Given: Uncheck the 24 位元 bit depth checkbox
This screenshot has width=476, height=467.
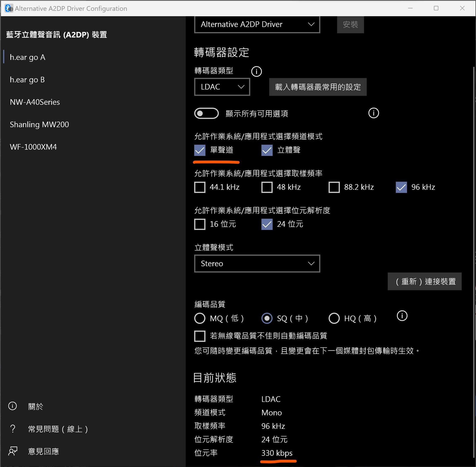Looking at the screenshot, I should click(267, 224).
